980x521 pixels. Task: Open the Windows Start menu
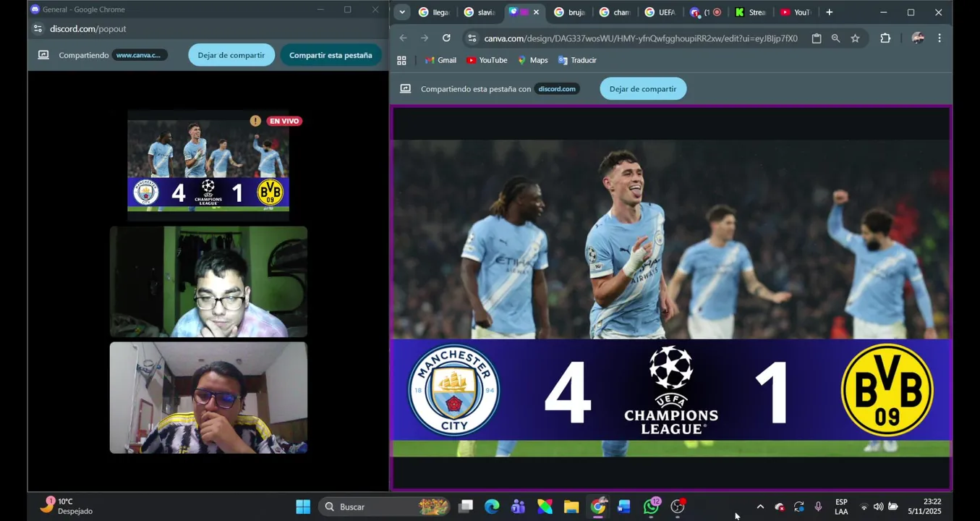(303, 507)
